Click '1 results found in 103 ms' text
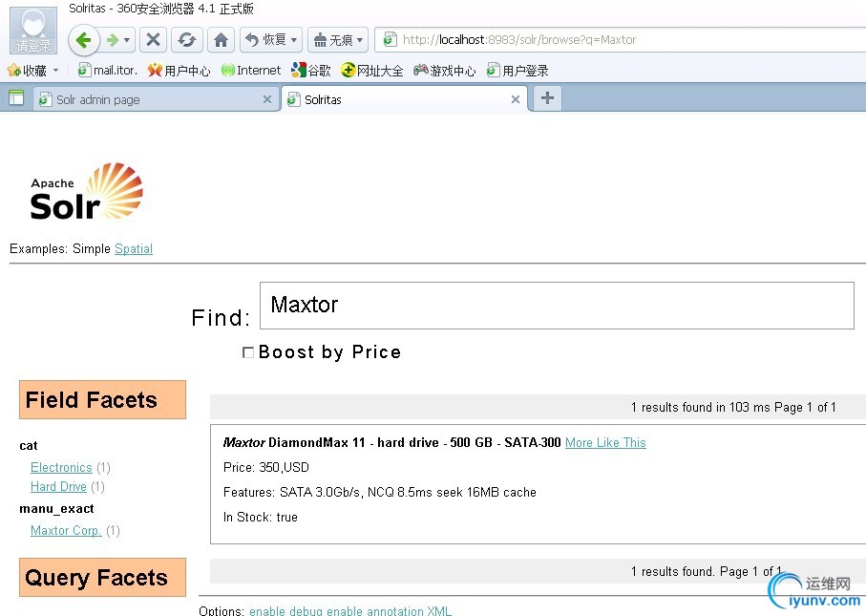 700,407
